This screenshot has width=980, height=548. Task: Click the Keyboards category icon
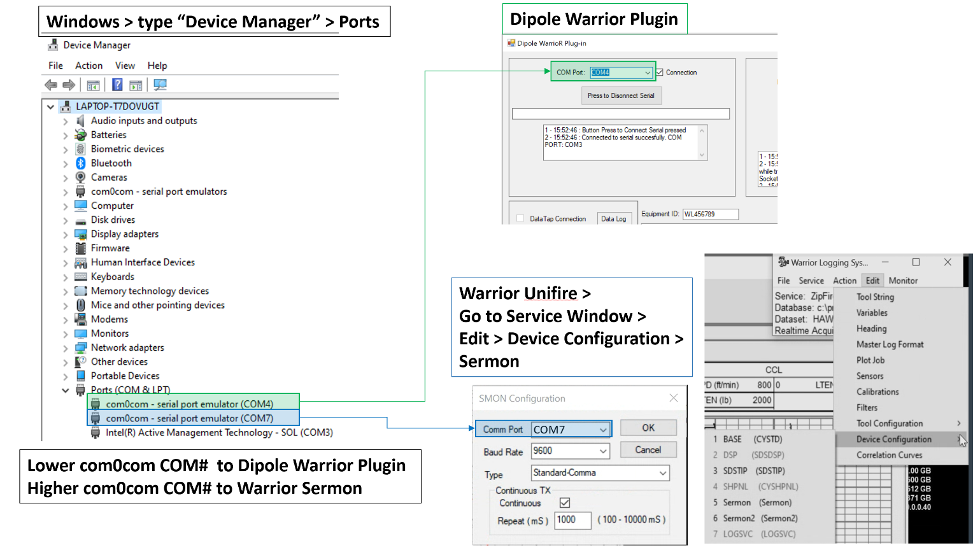click(x=81, y=277)
